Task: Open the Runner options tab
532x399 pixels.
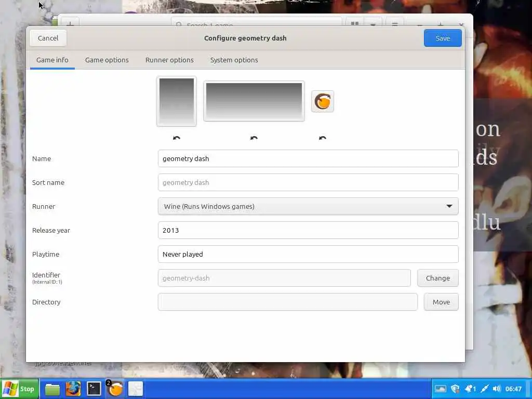Action: click(x=170, y=60)
